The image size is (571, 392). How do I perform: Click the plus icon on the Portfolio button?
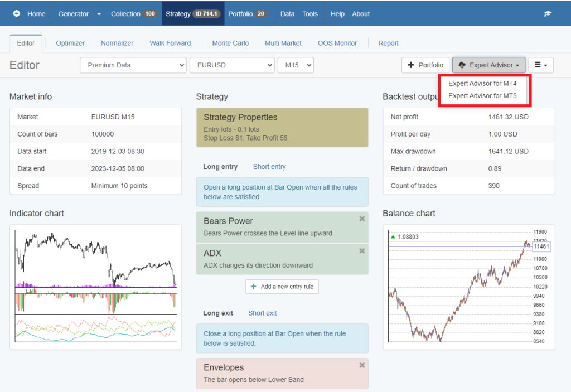pyautogui.click(x=411, y=65)
